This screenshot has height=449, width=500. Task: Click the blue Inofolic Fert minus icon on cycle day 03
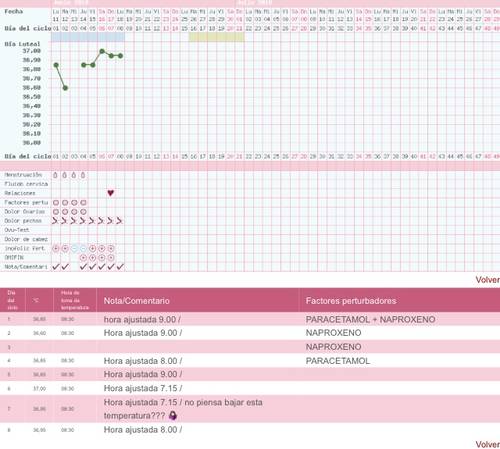[74, 248]
